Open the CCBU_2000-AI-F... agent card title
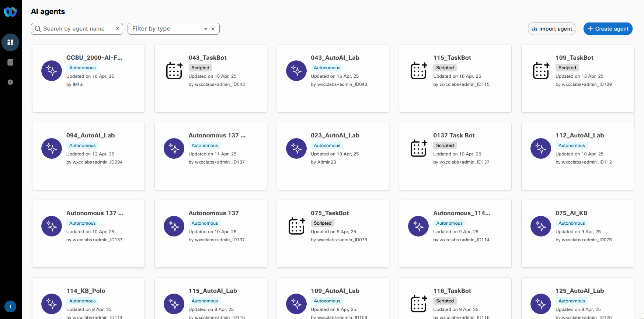The width and height of the screenshot is (644, 319). 94,57
